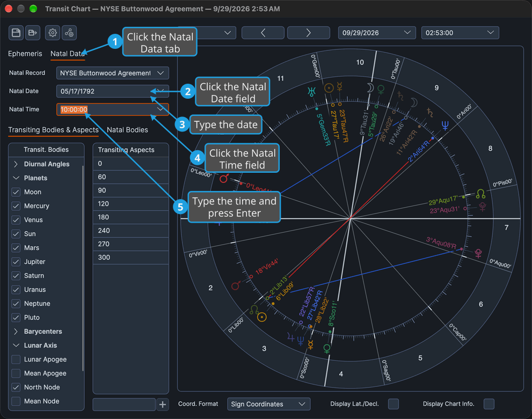Click the Uranus glyph at 5°Gem33'R
532x419 pixels.
click(x=311, y=91)
